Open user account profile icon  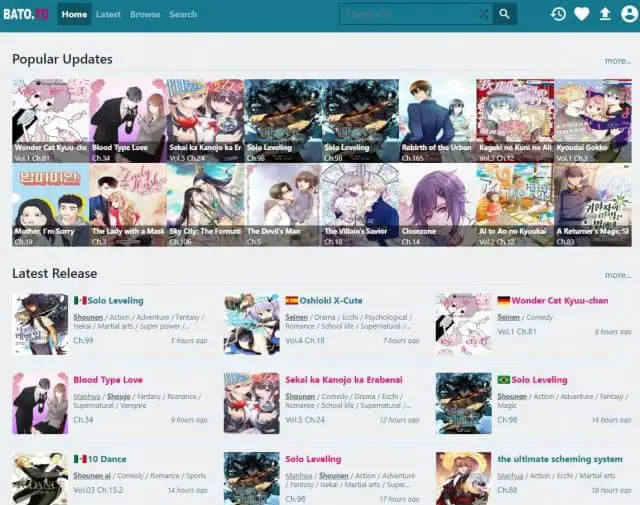coord(629,14)
